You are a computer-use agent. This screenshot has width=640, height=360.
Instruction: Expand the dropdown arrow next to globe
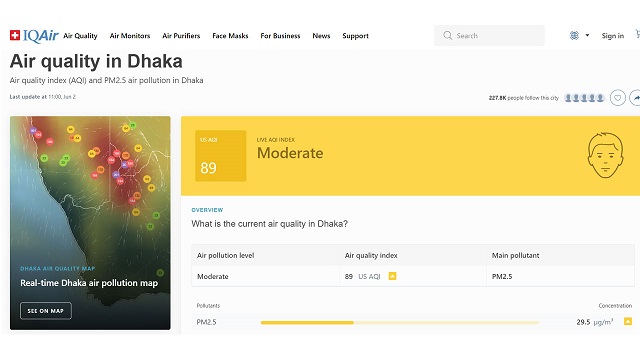click(x=587, y=36)
